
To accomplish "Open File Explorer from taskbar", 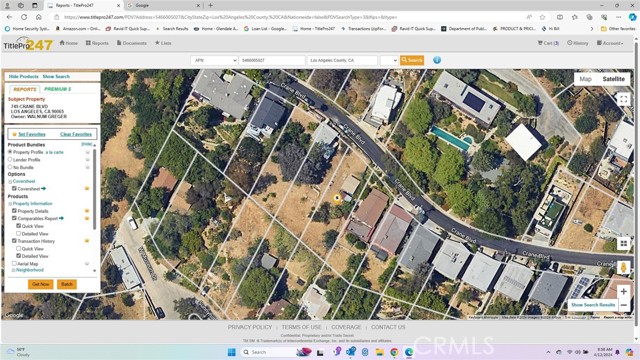I will point(380,352).
